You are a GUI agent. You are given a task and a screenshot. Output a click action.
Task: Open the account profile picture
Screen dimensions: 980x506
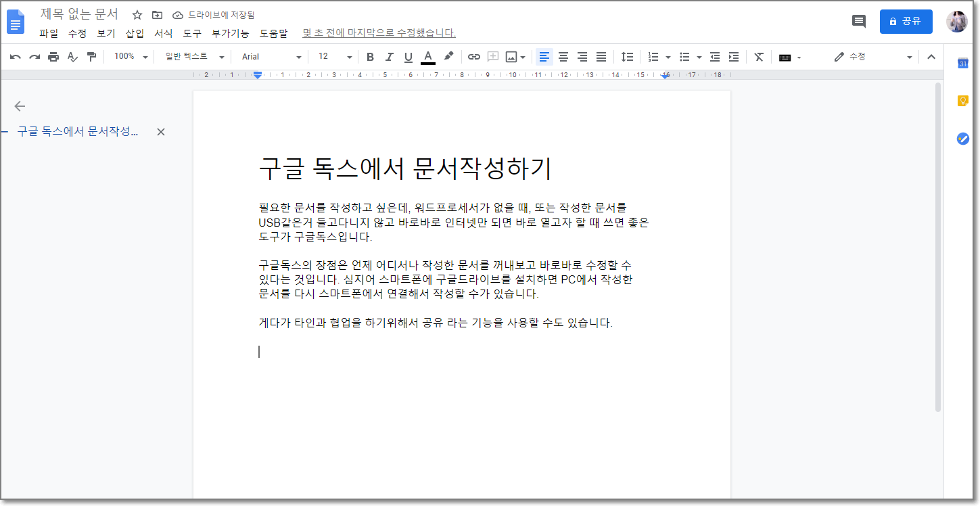956,22
